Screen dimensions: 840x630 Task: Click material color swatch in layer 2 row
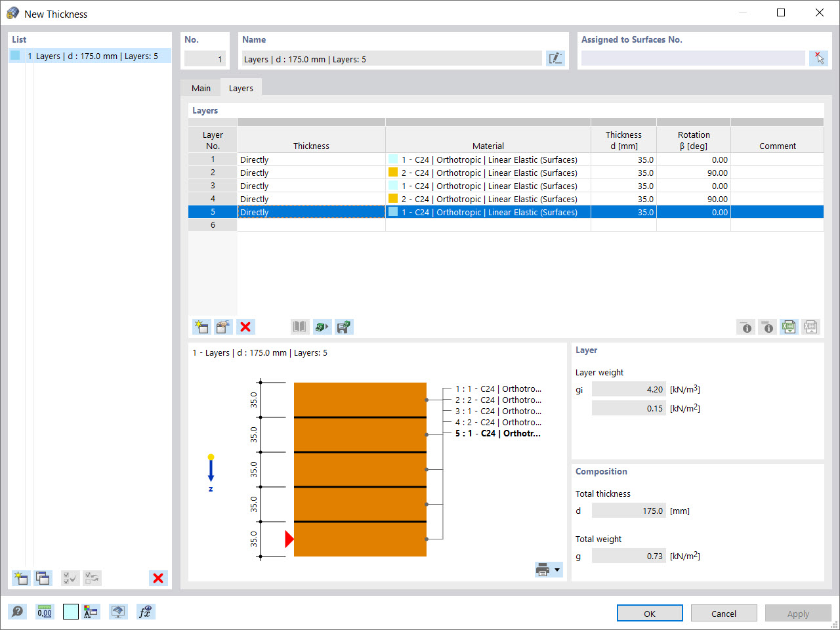click(x=393, y=173)
